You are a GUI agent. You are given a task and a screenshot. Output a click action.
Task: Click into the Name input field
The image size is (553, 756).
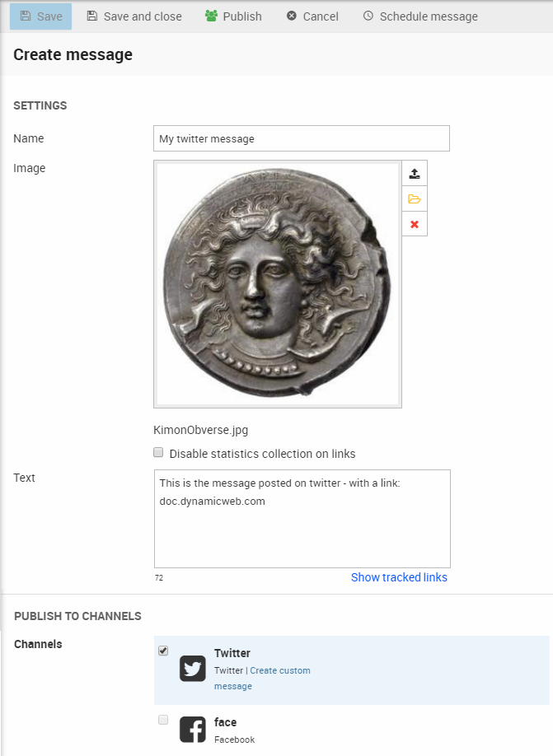302,138
